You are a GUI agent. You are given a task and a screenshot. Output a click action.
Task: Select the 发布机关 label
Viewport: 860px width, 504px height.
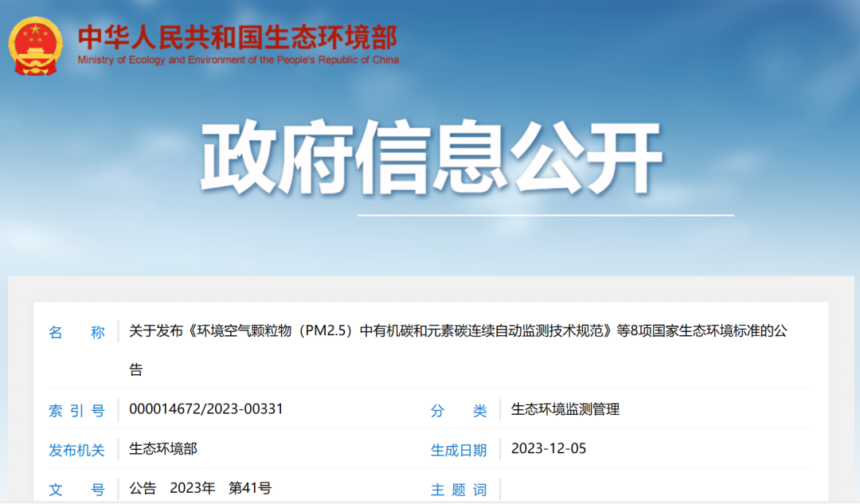tap(76, 450)
